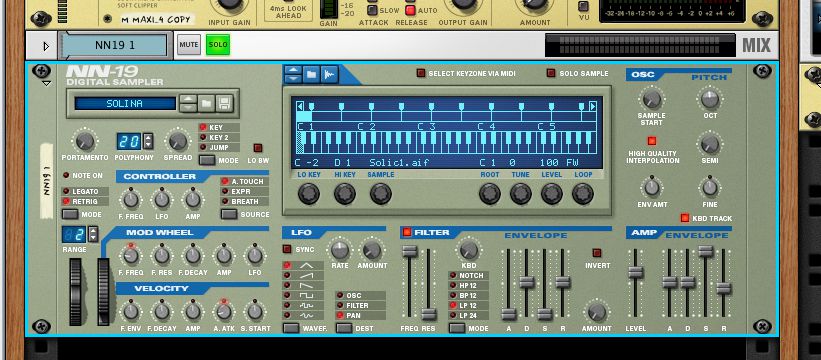Screen dimensions: 821x360
Task: Toggle LFO Sync
Action: (x=287, y=249)
